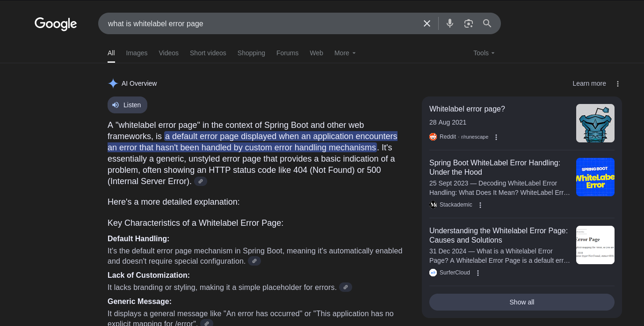Open source link after 'explicit mapping for /error'
644x326 pixels.
click(x=207, y=323)
